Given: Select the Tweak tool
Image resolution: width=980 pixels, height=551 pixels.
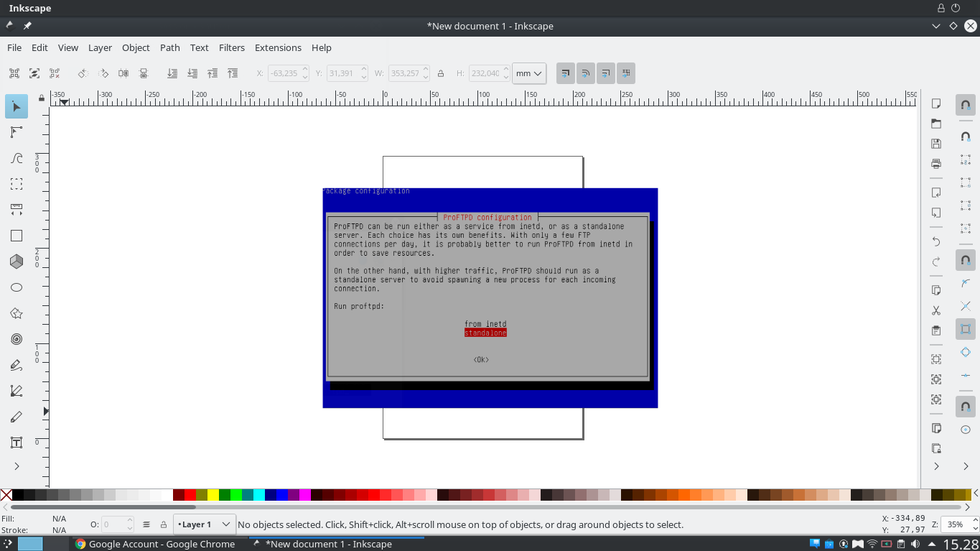Looking at the screenshot, I should 17,158.
